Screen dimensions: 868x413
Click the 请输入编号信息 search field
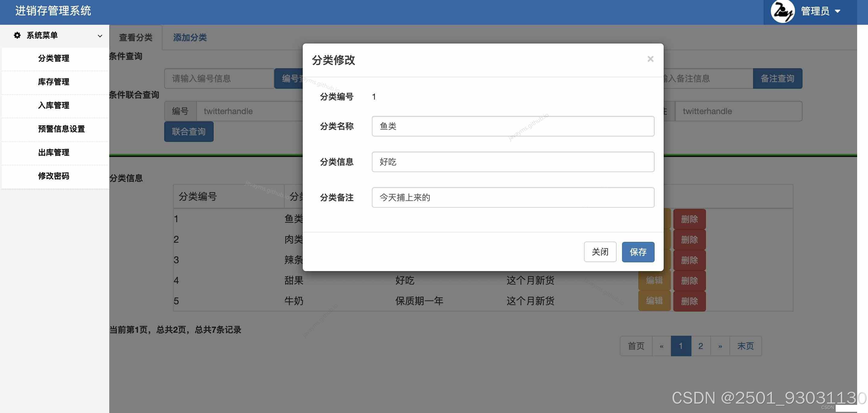[219, 78]
